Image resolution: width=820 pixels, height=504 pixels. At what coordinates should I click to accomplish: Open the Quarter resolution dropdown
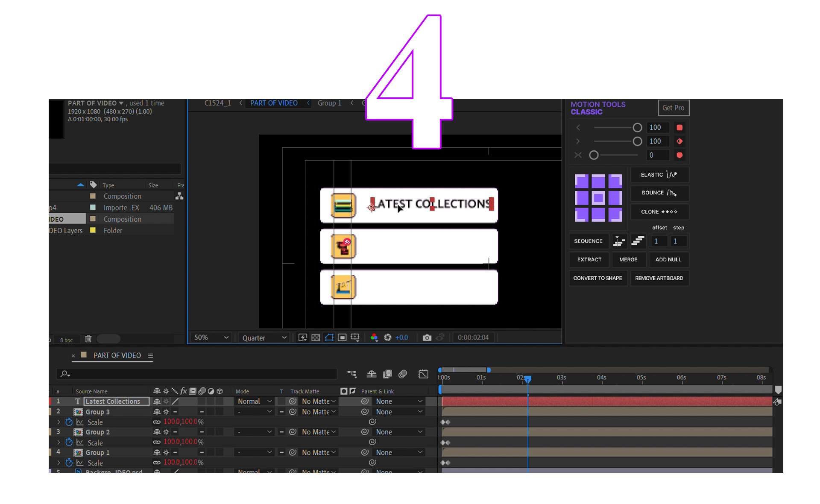(264, 337)
